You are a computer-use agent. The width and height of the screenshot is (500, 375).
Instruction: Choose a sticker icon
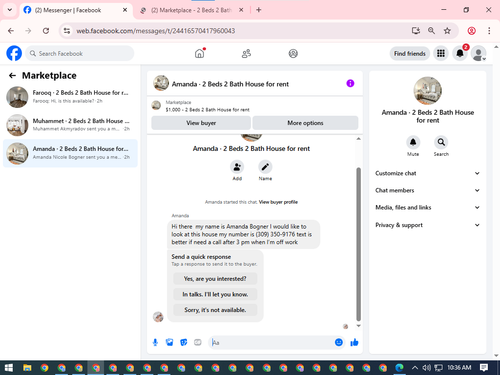tap(184, 342)
